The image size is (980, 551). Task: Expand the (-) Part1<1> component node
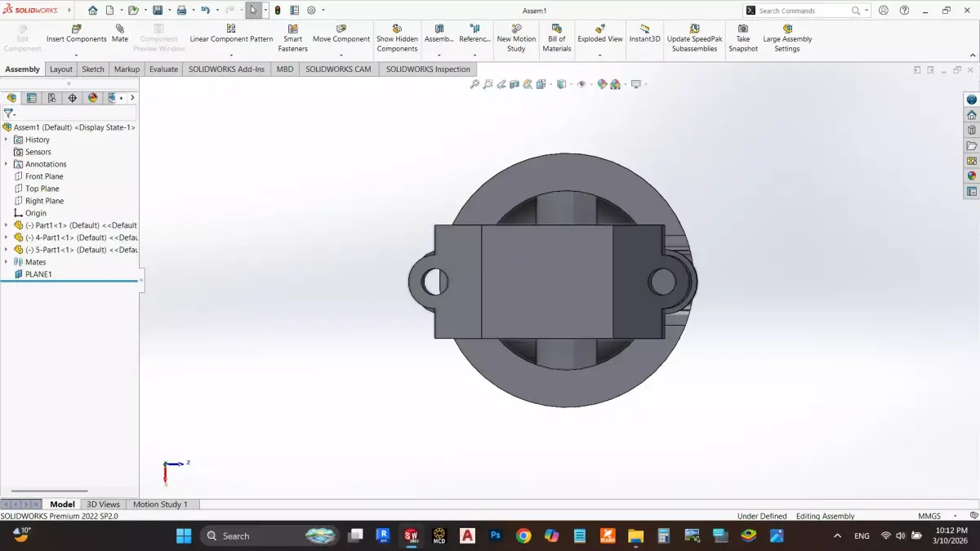pos(6,225)
